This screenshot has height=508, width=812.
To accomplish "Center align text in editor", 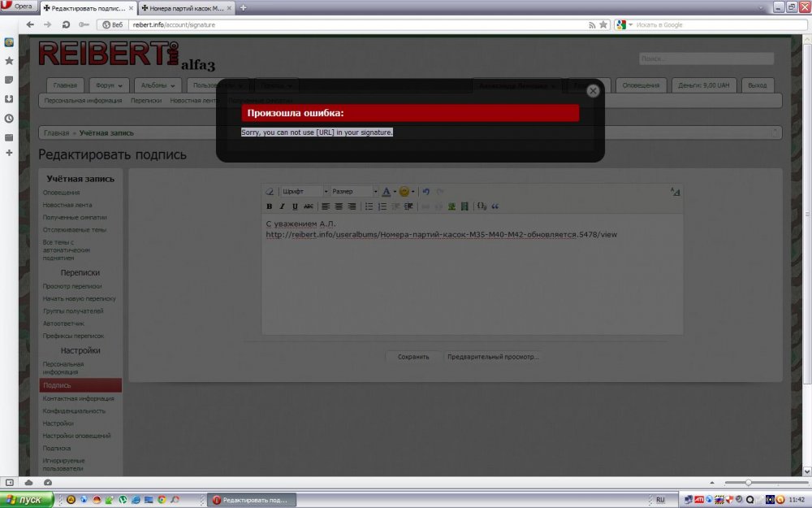I will [339, 206].
